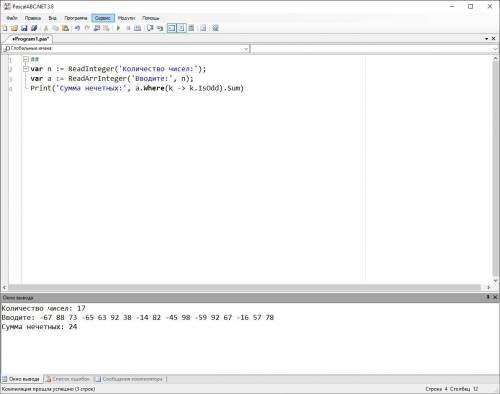This screenshot has height=394, width=500.
Task: Open the Сервис menu
Action: pos(103,18)
